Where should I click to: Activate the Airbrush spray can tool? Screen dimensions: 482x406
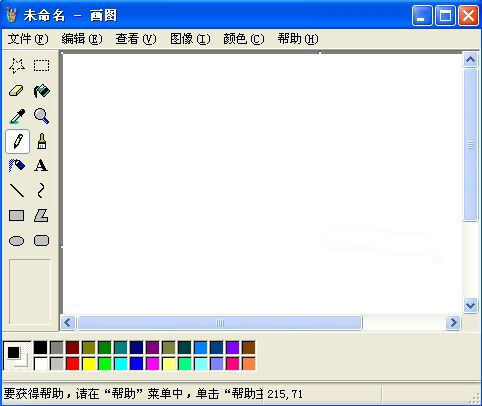click(17, 166)
